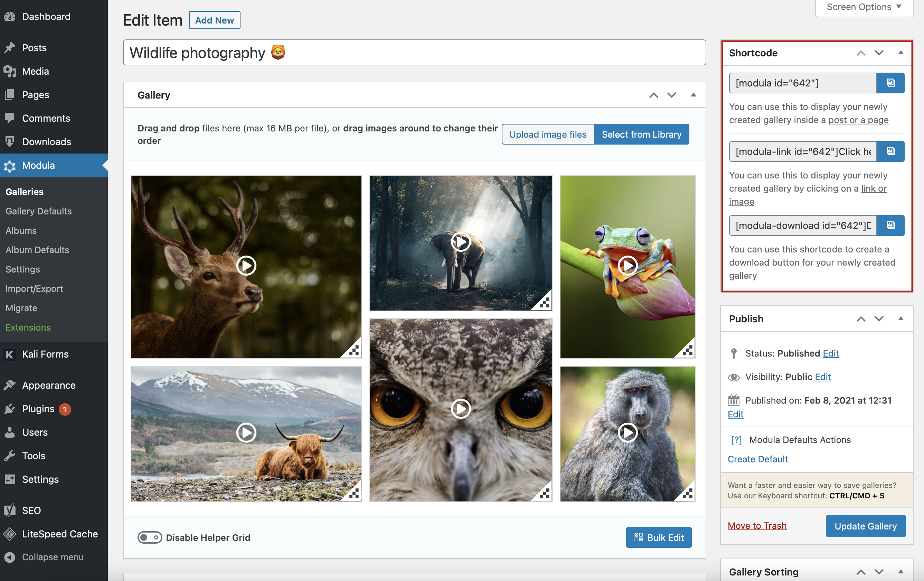
Task: Open the Dashboard via its gauge icon
Action: [10, 16]
